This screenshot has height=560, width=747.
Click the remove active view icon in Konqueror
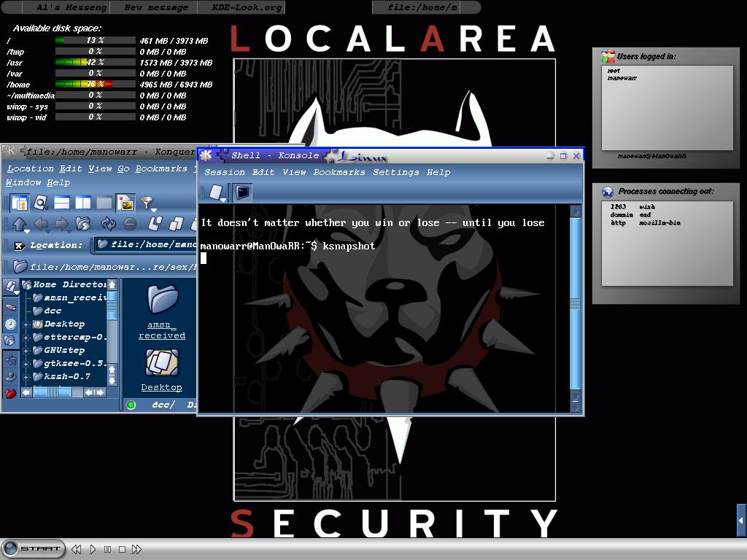pyautogui.click(x=104, y=203)
